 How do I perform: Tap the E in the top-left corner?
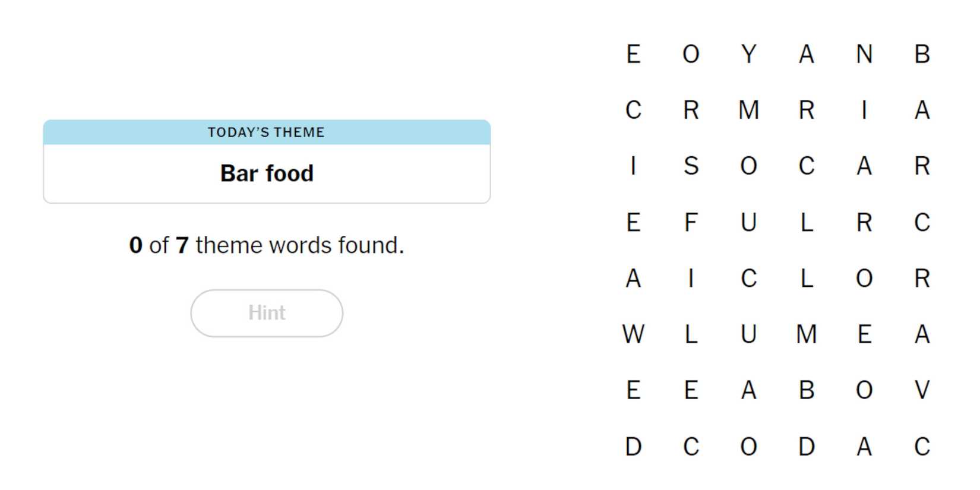pyautogui.click(x=633, y=54)
